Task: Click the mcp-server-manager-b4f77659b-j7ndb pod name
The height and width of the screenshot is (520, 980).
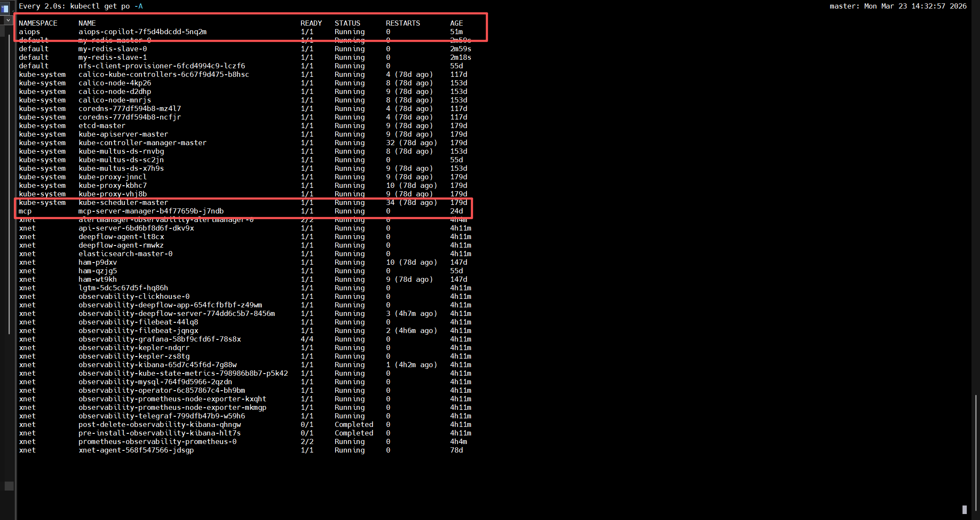Action: [x=151, y=211]
